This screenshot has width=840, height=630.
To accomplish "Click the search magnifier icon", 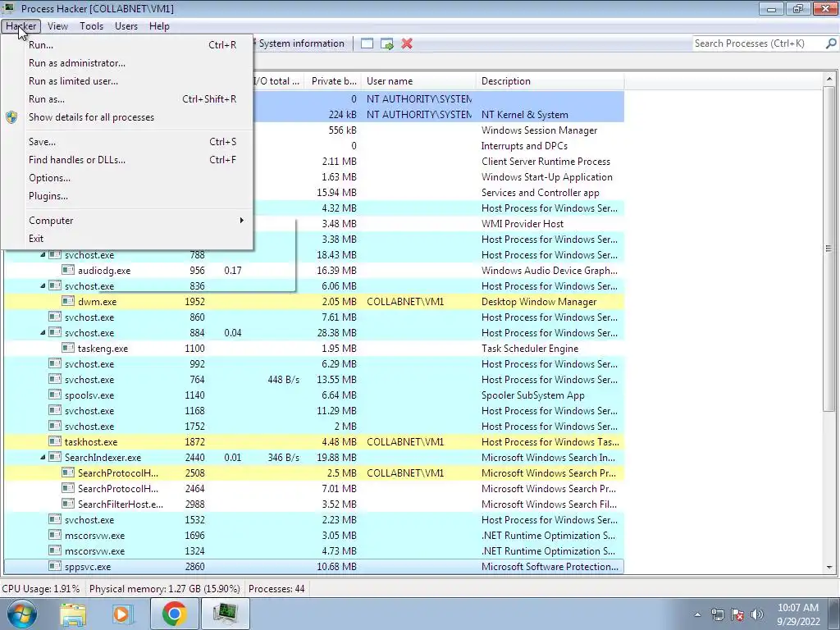I will click(x=831, y=43).
